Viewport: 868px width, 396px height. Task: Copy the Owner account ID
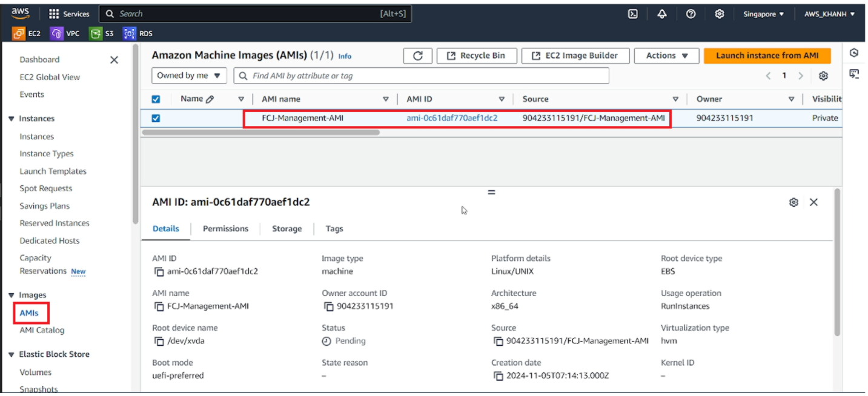tap(328, 306)
